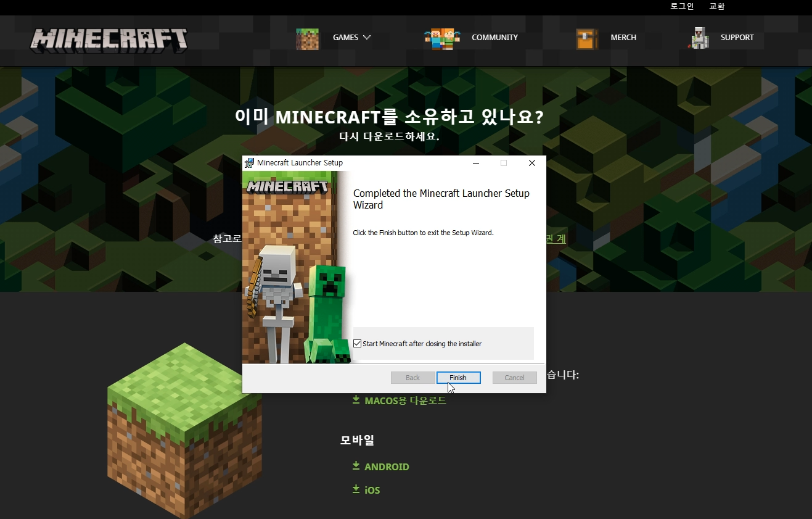Image resolution: width=812 pixels, height=519 pixels.
Task: Click the 다시 다운로드하세요 subtitle text
Action: (389, 136)
